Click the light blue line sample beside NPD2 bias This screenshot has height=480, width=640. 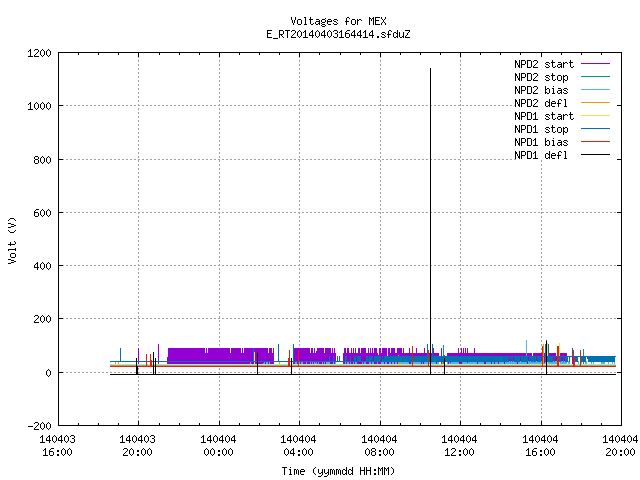point(596,89)
